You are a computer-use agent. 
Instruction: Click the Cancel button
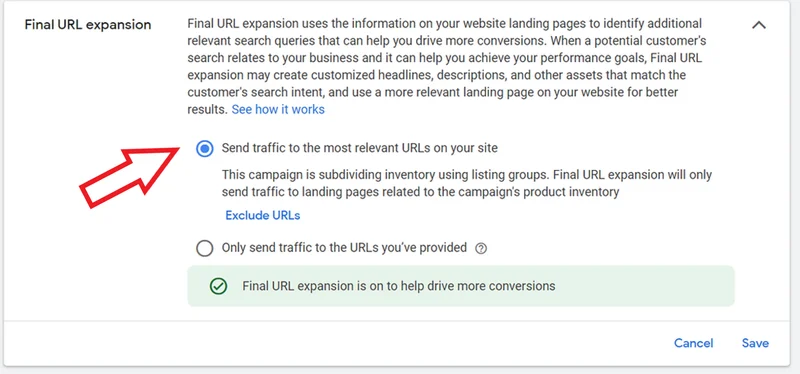click(x=693, y=343)
